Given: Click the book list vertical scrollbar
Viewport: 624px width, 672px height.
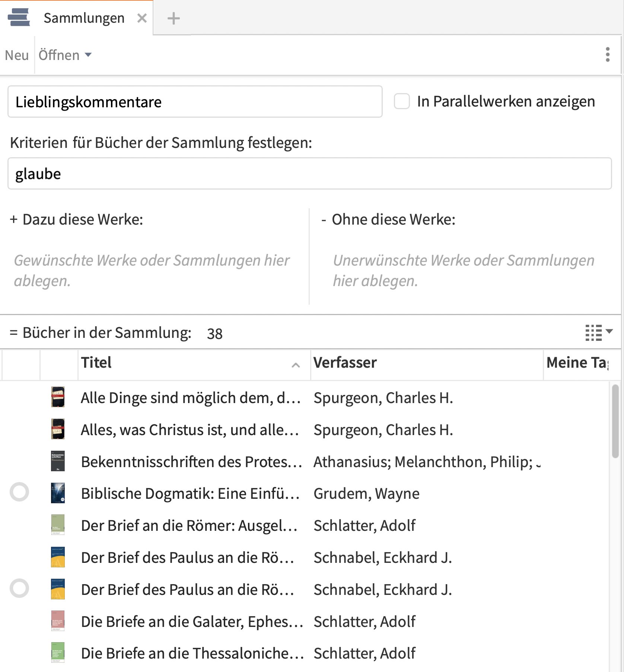Looking at the screenshot, I should [615, 421].
